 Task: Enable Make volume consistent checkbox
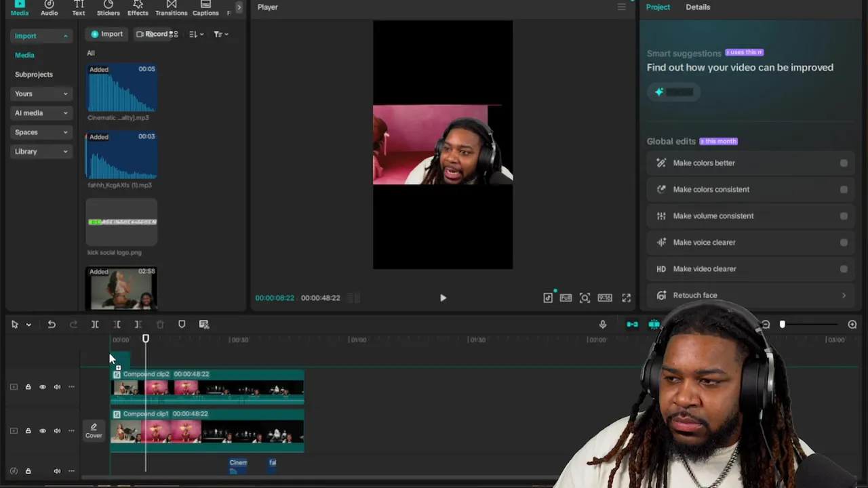click(x=844, y=216)
